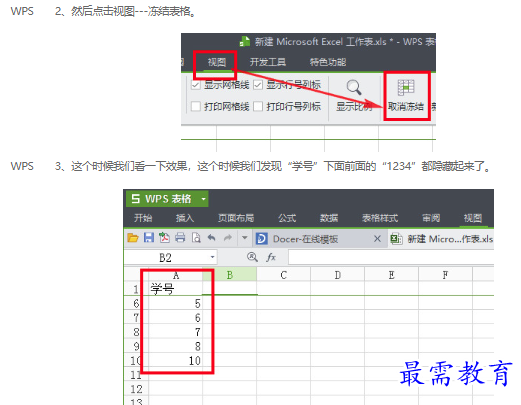Image resolution: width=521 pixels, height=405 pixels.
Task: Toggle the 显示行号列标 checkbox
Action: click(x=258, y=85)
